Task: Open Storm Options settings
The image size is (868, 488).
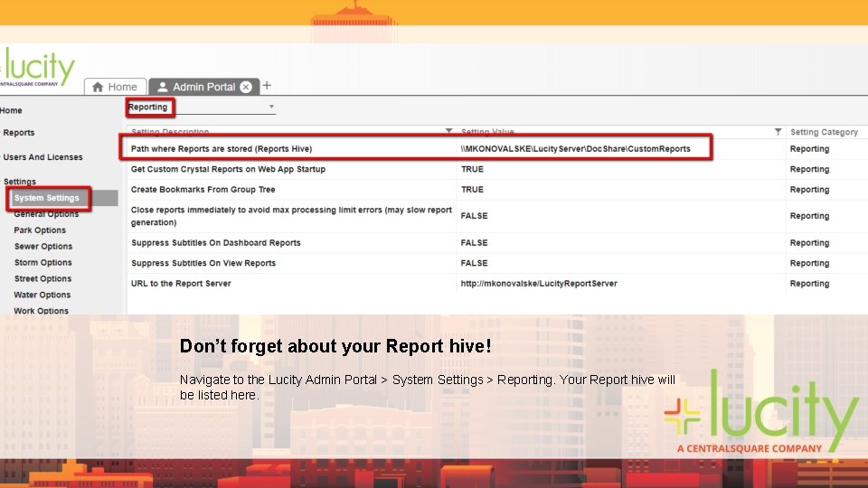Action: pyautogui.click(x=43, y=262)
